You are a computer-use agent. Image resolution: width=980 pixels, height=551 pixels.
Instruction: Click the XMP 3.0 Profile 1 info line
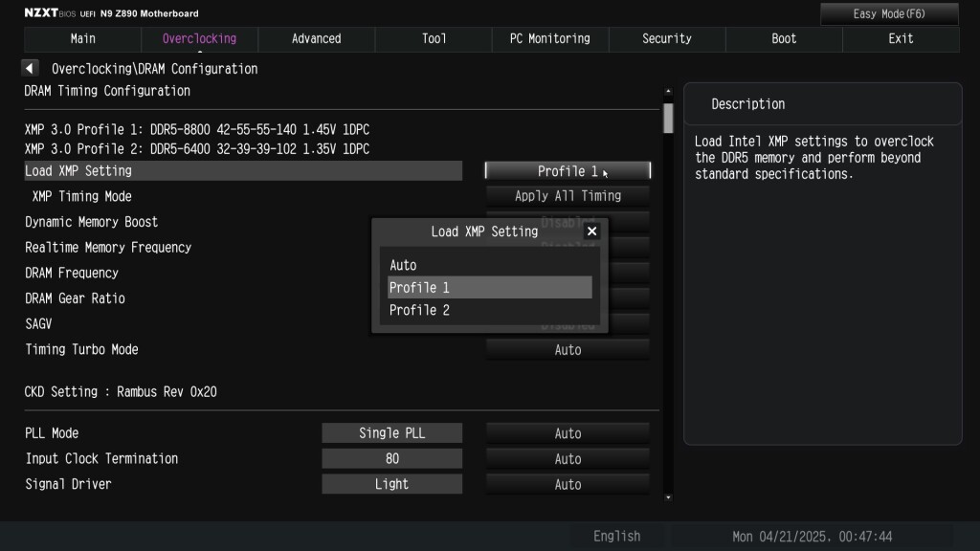tap(197, 129)
